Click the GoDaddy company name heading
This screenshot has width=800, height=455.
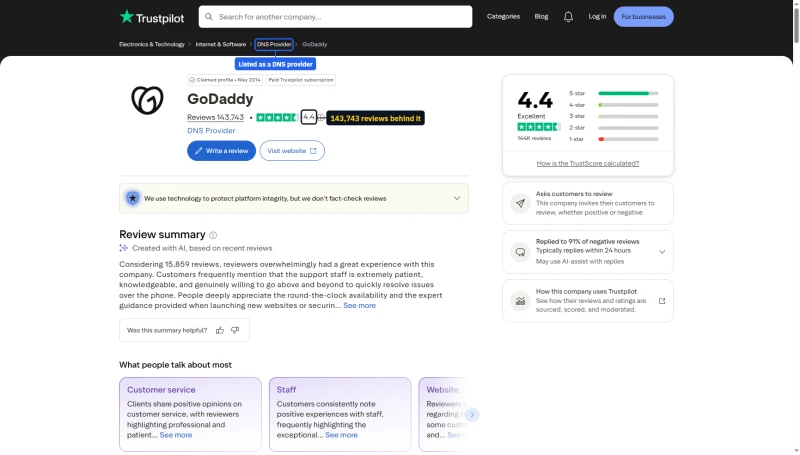click(220, 99)
